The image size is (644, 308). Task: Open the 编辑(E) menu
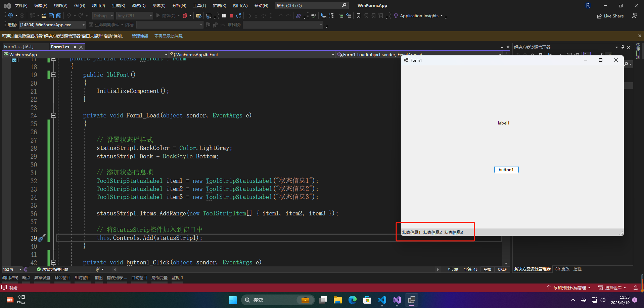point(41,5)
